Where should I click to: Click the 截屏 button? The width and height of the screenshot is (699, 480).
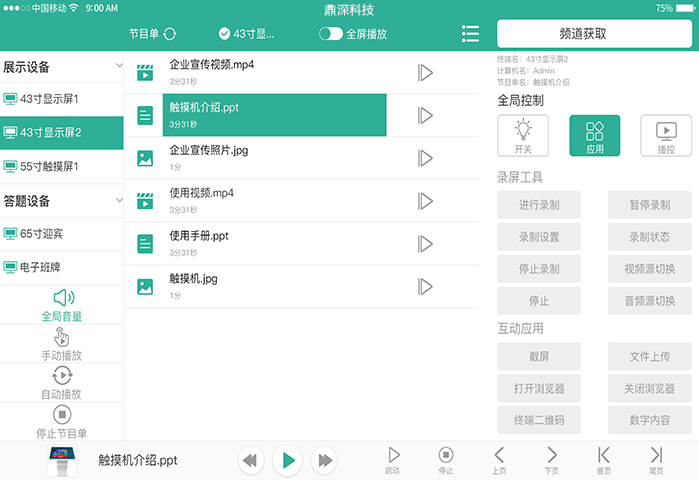(539, 357)
